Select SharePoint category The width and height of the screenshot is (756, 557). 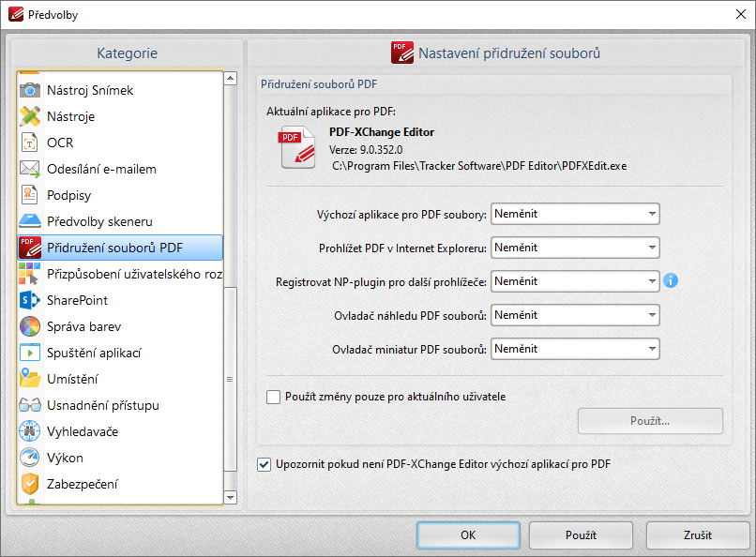[x=121, y=300]
